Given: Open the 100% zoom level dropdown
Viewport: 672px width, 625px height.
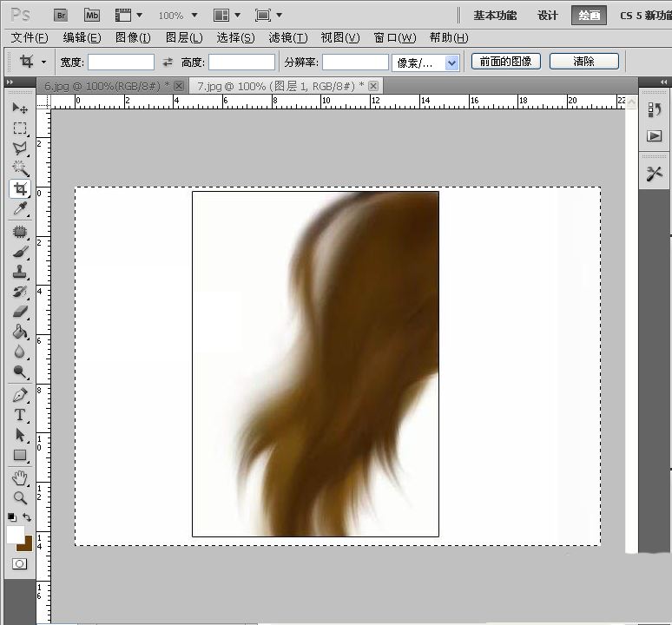Looking at the screenshot, I should point(194,16).
